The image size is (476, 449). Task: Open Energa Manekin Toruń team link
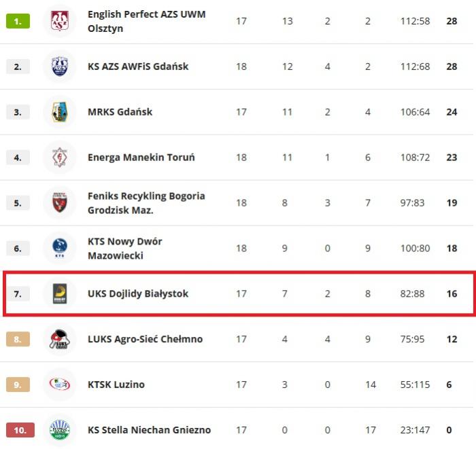tap(141, 158)
